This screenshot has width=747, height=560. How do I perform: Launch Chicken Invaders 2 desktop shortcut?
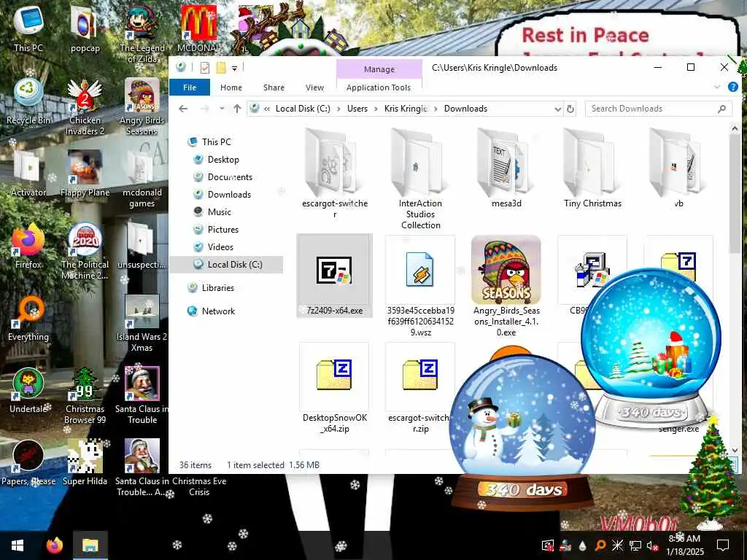[x=85, y=106]
